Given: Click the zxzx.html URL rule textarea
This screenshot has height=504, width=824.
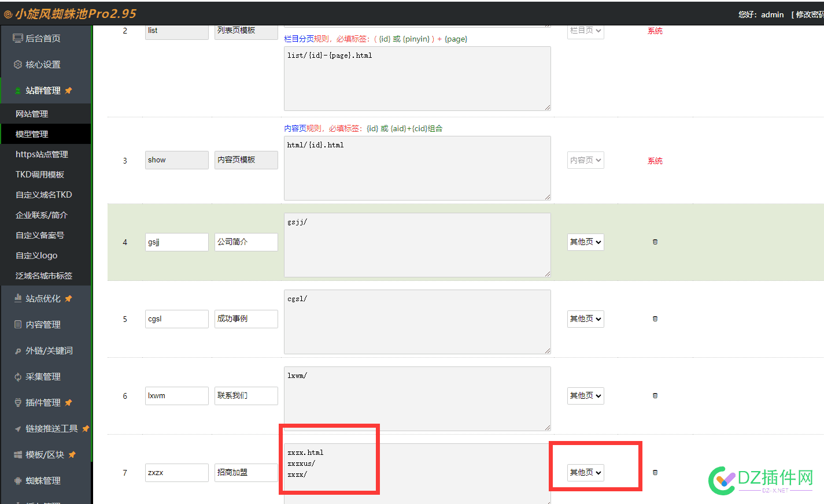Looking at the screenshot, I should point(417,474).
